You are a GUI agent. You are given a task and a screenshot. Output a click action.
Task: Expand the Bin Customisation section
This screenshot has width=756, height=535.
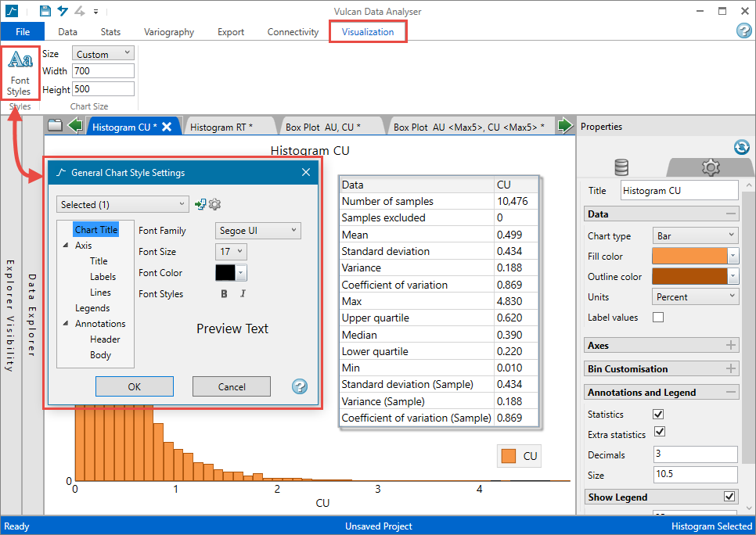point(731,368)
